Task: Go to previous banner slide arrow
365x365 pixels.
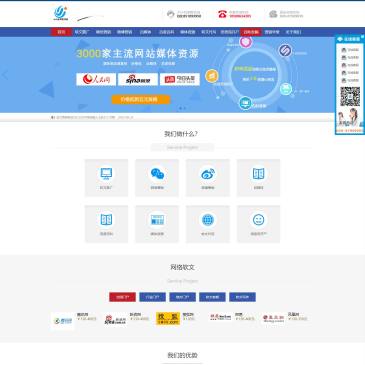Action: tap(5, 75)
